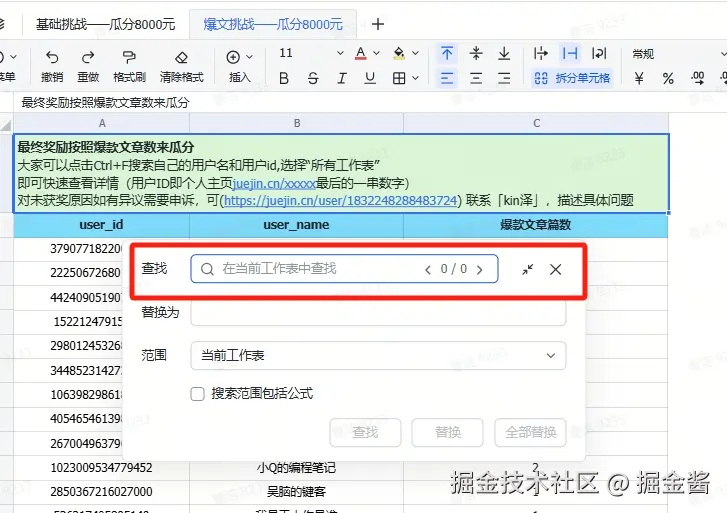727x513 pixels.
Task: Apply currency ¥ format
Action: coord(639,78)
